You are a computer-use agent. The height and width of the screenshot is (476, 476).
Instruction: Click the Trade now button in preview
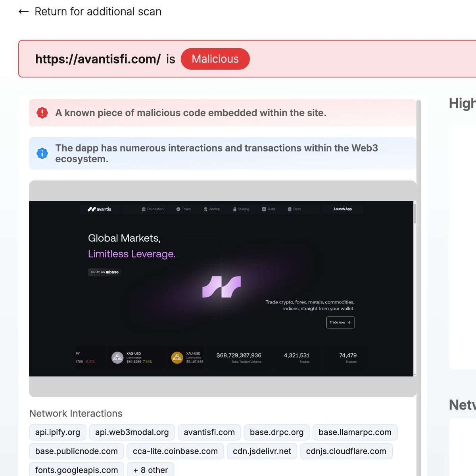340,322
